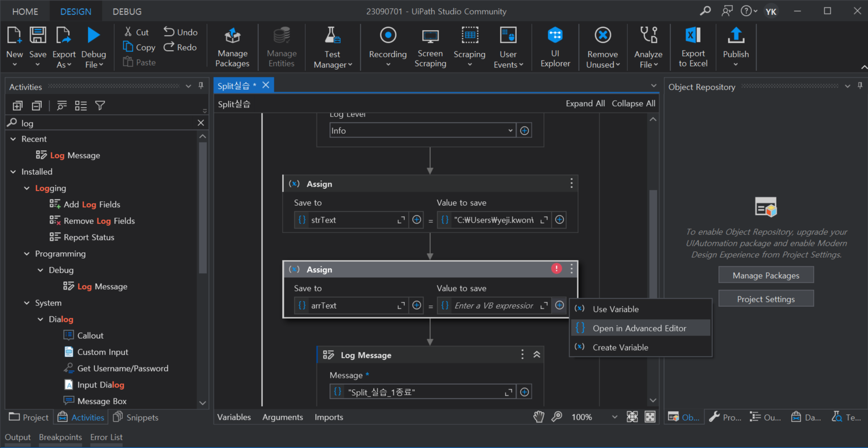Image resolution: width=868 pixels, height=448 pixels.
Task: Choose Create Variable from context menu
Action: point(641,347)
